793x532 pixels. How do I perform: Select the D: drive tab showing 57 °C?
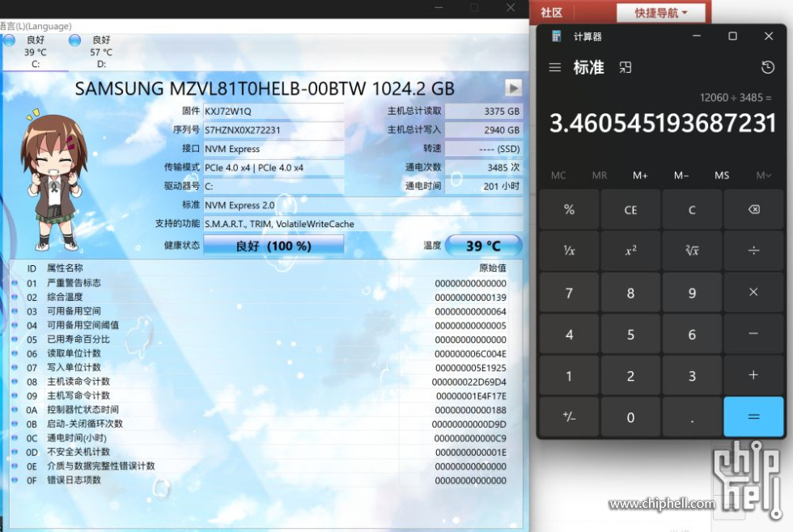point(100,52)
